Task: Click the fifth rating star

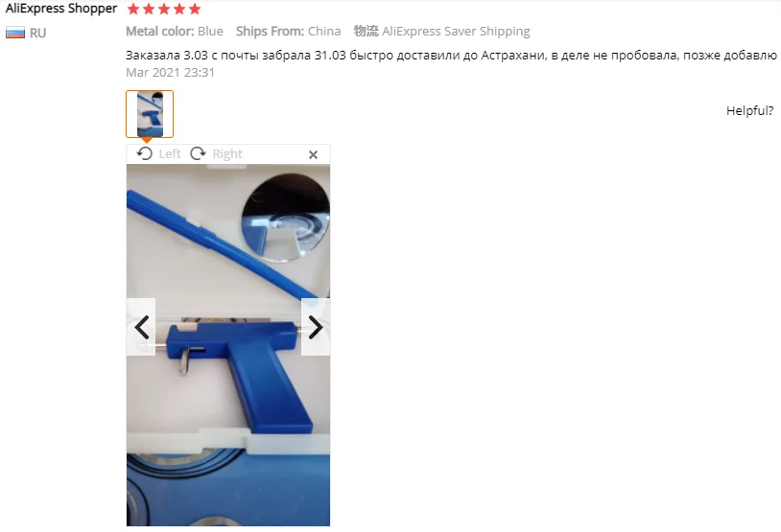Action: click(x=195, y=9)
